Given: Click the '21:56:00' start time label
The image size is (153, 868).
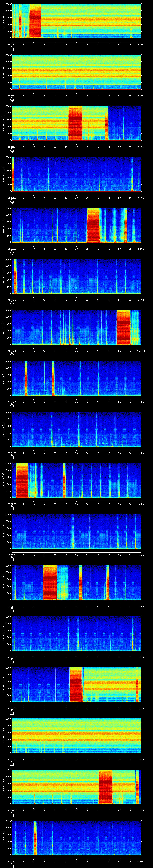Looking at the screenshot, I should point(12,198).
